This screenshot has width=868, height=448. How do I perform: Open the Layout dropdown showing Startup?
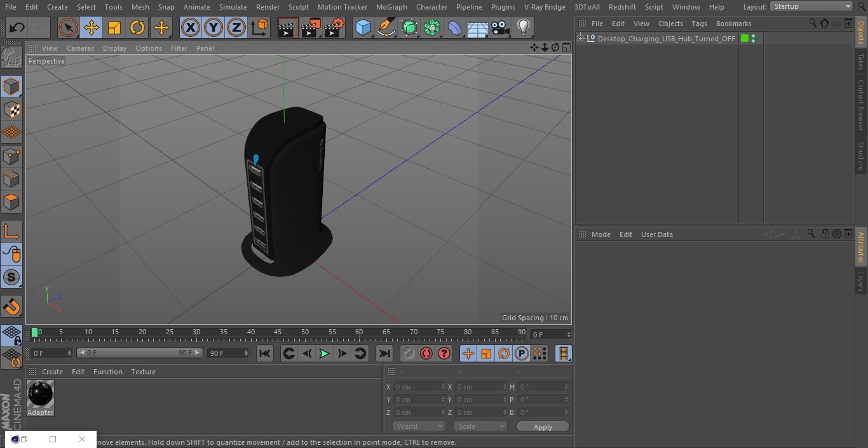coord(811,6)
